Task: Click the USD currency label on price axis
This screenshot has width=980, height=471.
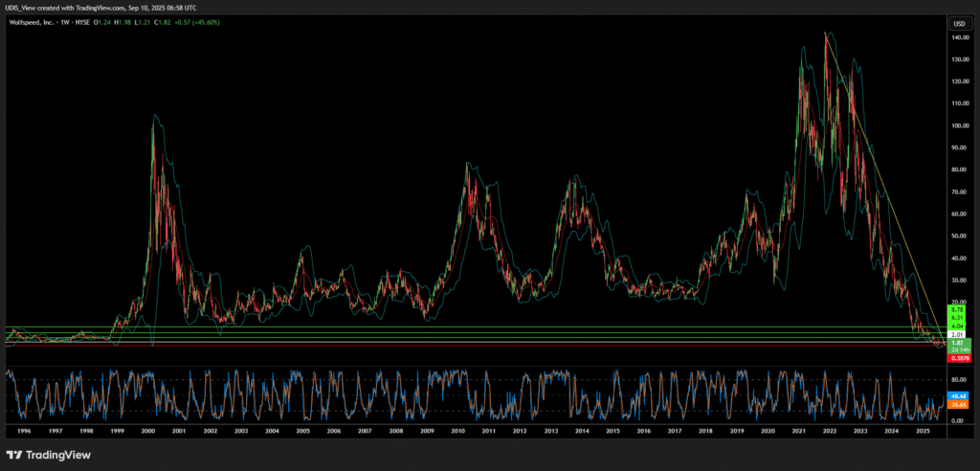Action: pos(957,23)
